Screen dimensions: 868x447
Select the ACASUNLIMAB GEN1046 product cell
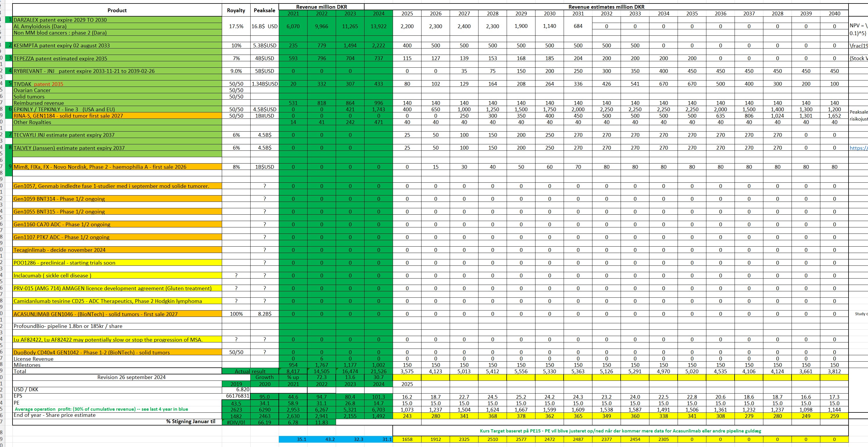tap(117, 314)
